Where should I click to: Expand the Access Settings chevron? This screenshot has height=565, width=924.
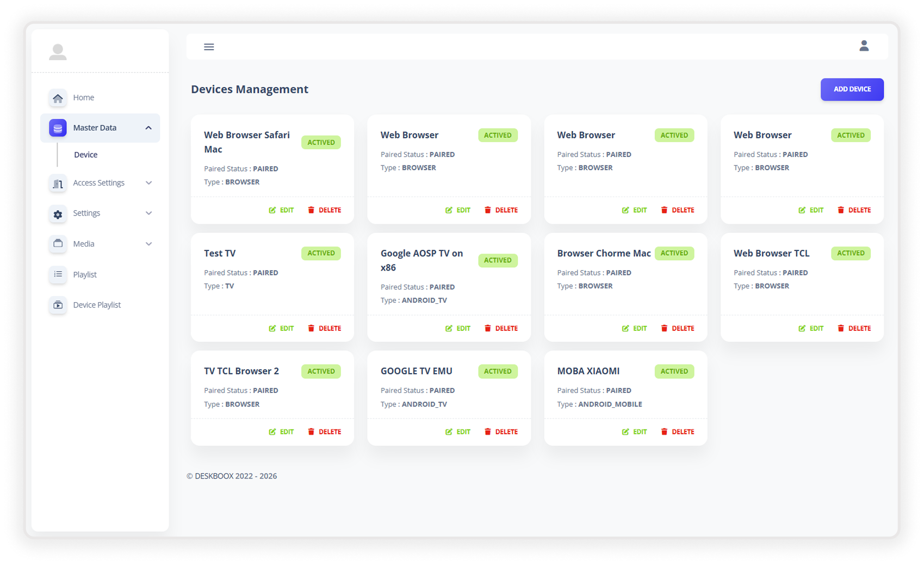tap(148, 183)
